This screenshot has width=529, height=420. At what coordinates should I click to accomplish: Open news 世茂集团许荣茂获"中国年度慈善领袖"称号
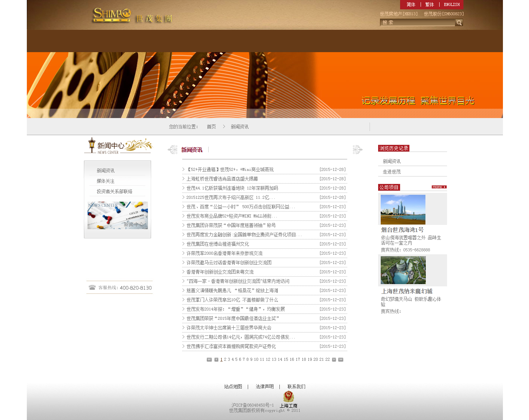pyautogui.click(x=231, y=225)
